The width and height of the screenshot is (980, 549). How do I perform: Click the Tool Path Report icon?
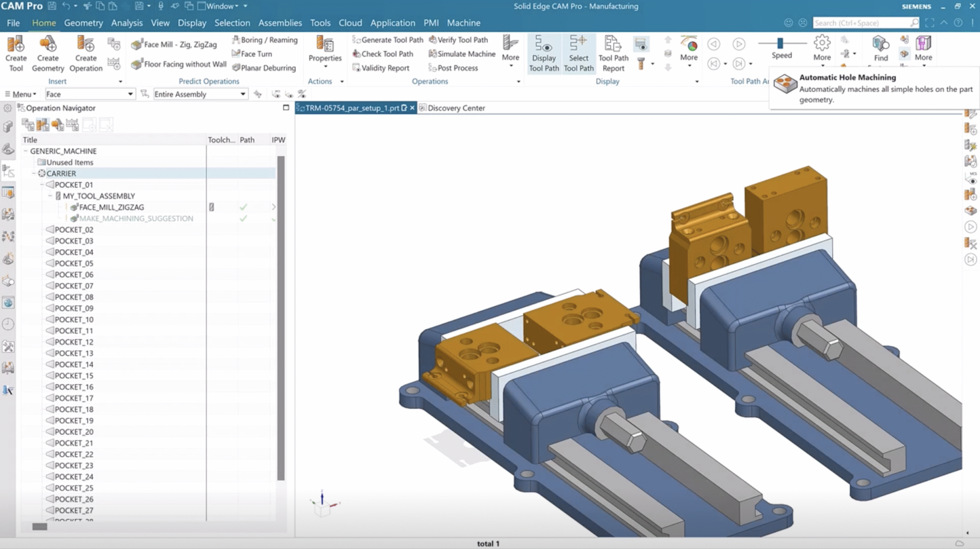(613, 53)
